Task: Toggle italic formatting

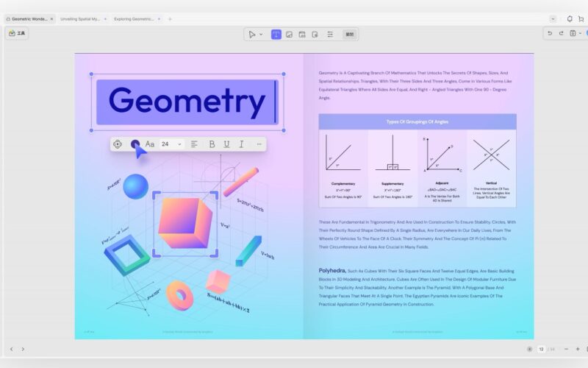Action: [241, 144]
